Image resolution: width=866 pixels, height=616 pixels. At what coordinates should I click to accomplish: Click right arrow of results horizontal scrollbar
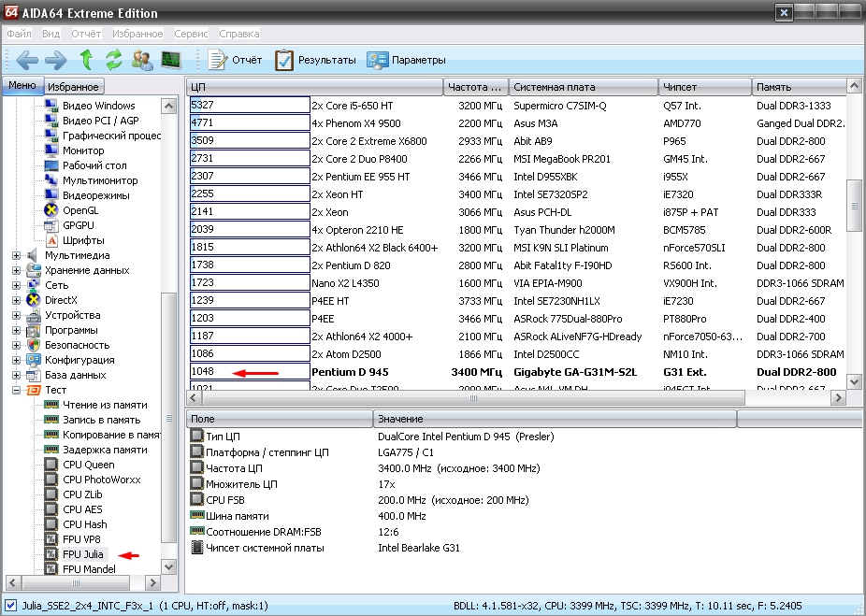(838, 397)
